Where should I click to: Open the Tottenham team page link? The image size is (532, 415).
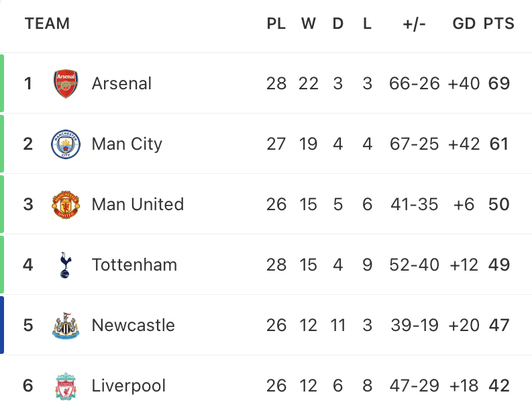(x=134, y=265)
